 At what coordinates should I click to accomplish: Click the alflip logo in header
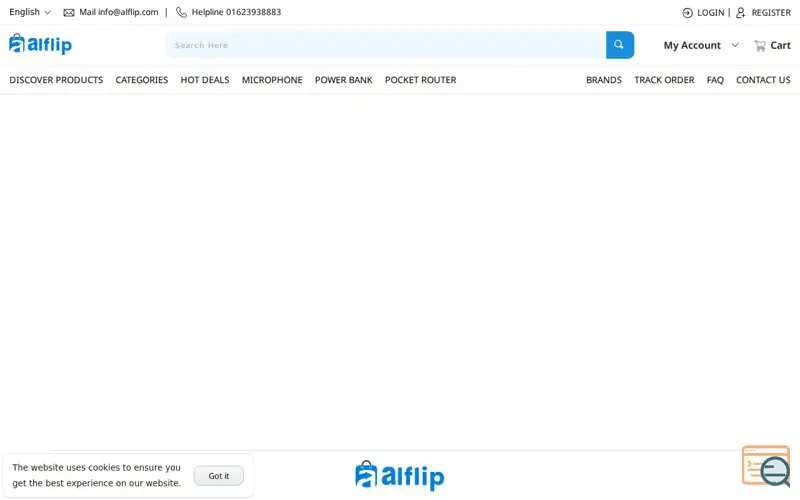(40, 44)
